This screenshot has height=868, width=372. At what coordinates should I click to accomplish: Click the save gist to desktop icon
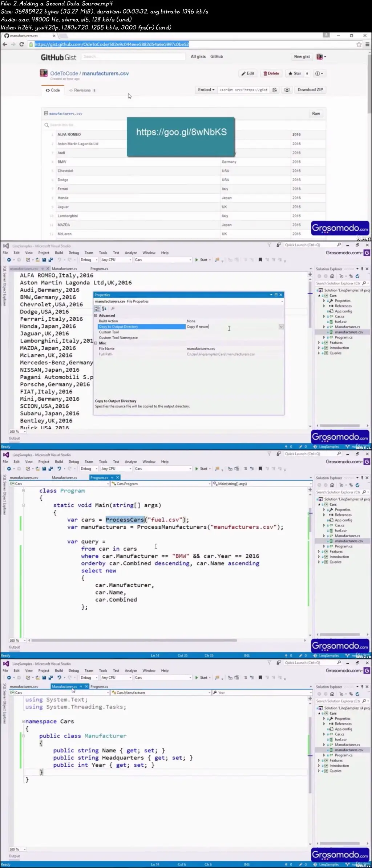287,90
